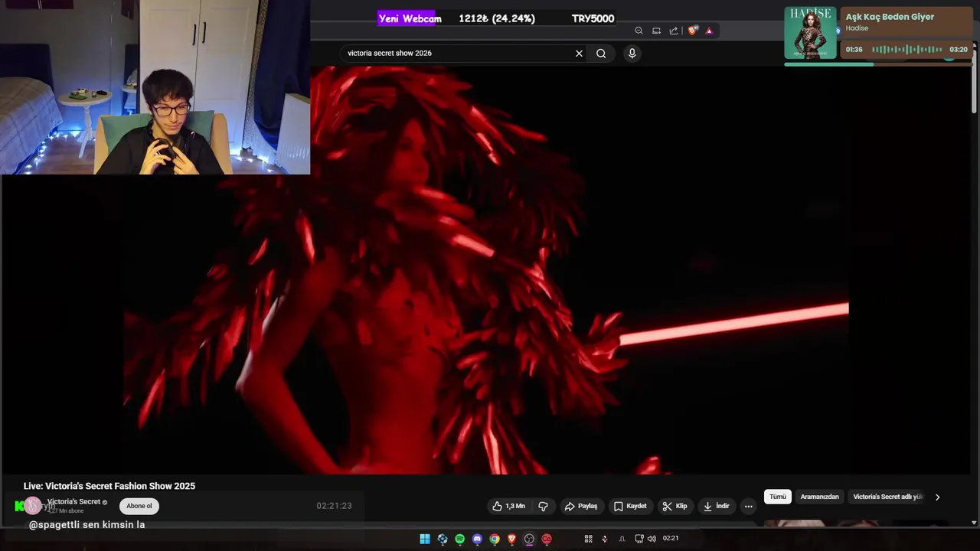This screenshot has width=980, height=551.
Task: Share this page via address bar share icon
Action: pos(674,31)
